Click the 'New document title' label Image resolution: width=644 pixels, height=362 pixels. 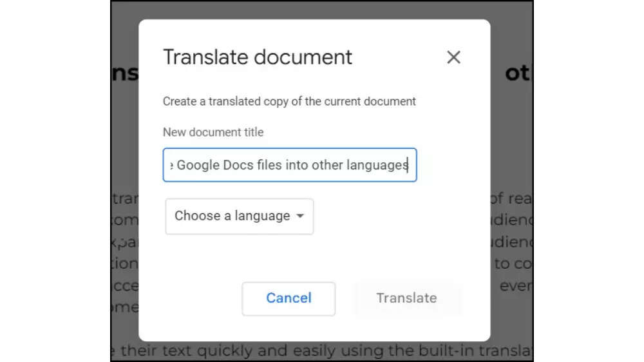[213, 132]
